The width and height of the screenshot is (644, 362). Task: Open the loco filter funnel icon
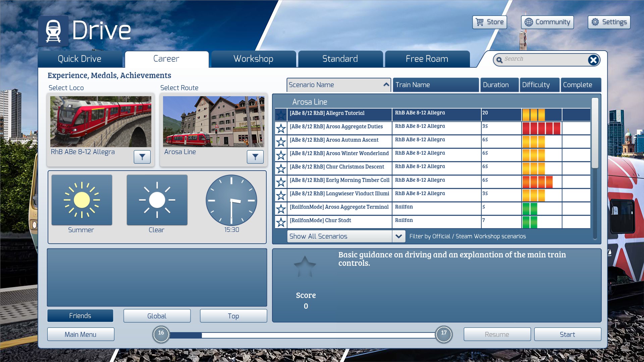tap(142, 157)
